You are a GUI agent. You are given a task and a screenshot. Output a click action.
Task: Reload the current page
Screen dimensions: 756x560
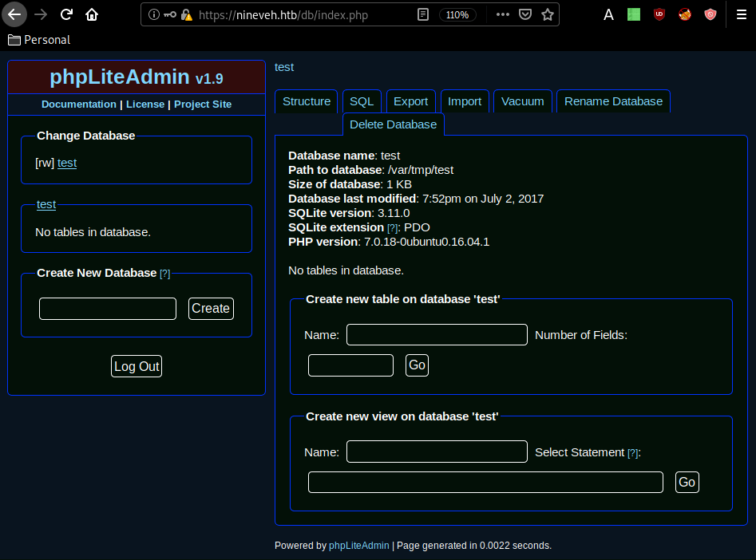66,14
